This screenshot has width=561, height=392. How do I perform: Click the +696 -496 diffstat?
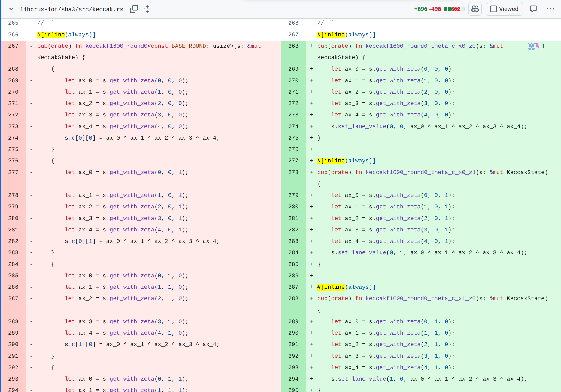tap(427, 9)
